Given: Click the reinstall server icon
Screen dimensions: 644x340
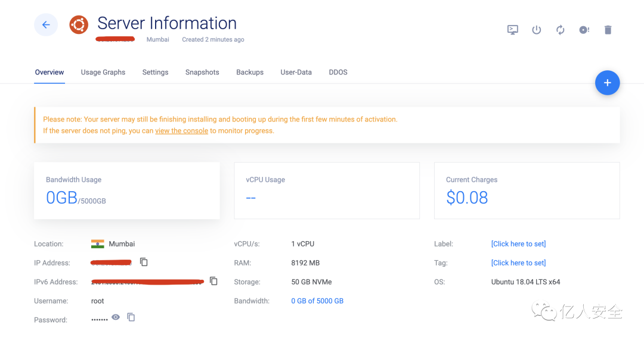Looking at the screenshot, I should point(584,30).
